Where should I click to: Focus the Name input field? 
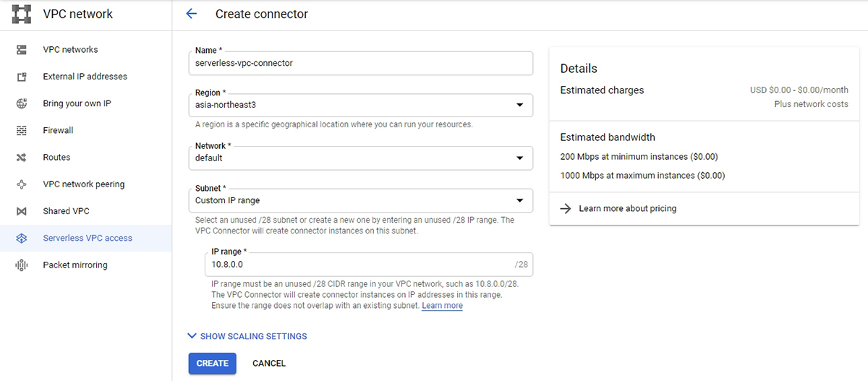[361, 63]
